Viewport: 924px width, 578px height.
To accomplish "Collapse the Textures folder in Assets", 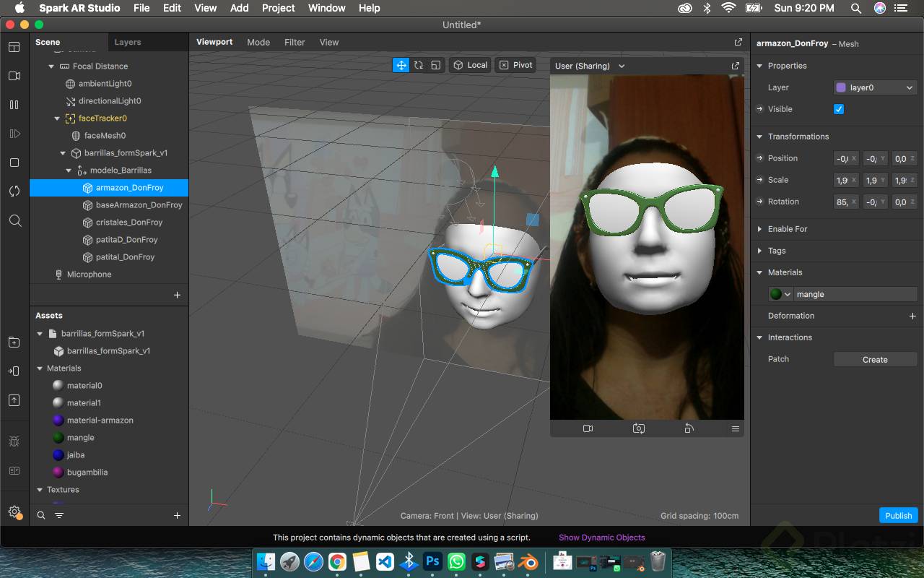I will tap(40, 490).
